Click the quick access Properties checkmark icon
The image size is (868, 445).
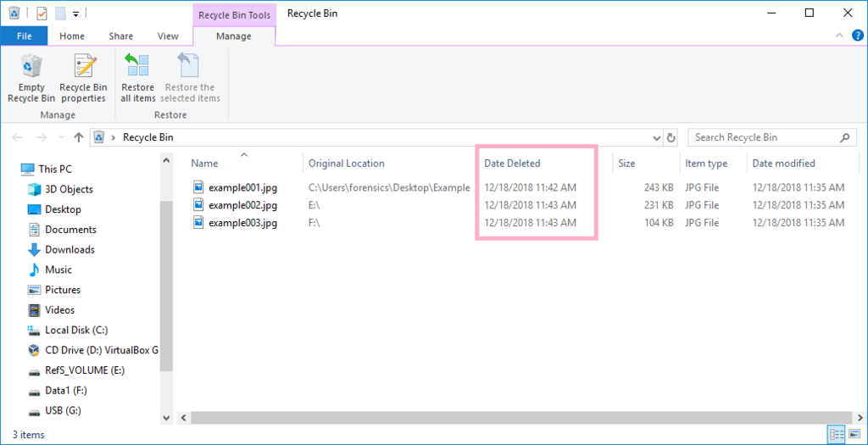coord(42,13)
